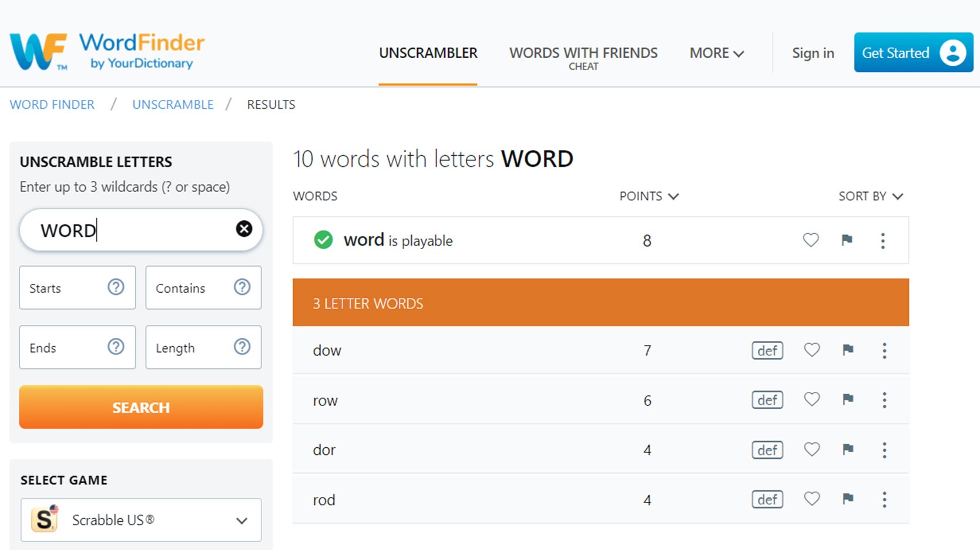Show definition of 'rod'

tap(767, 499)
